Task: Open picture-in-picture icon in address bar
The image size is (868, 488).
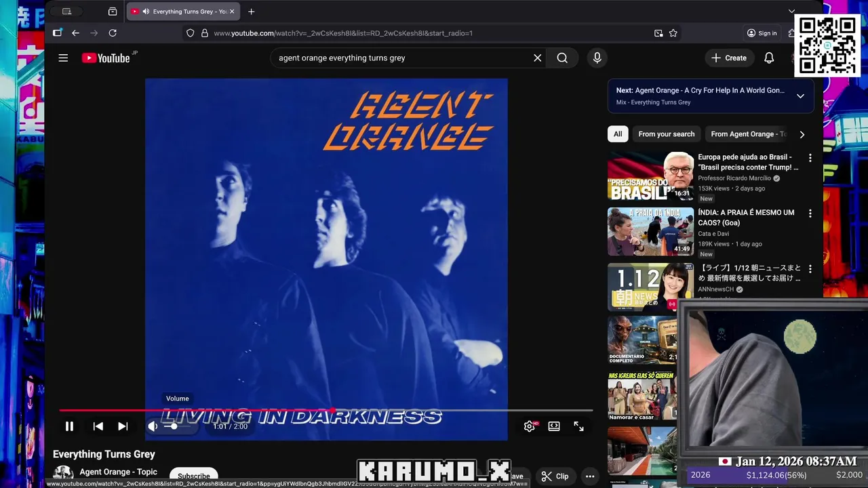Action: tap(658, 33)
